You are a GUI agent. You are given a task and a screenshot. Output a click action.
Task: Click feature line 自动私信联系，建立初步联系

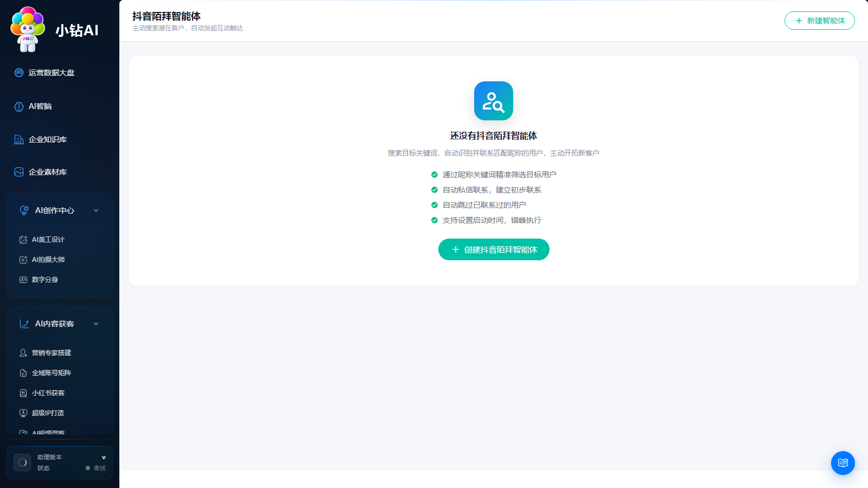pos(492,190)
